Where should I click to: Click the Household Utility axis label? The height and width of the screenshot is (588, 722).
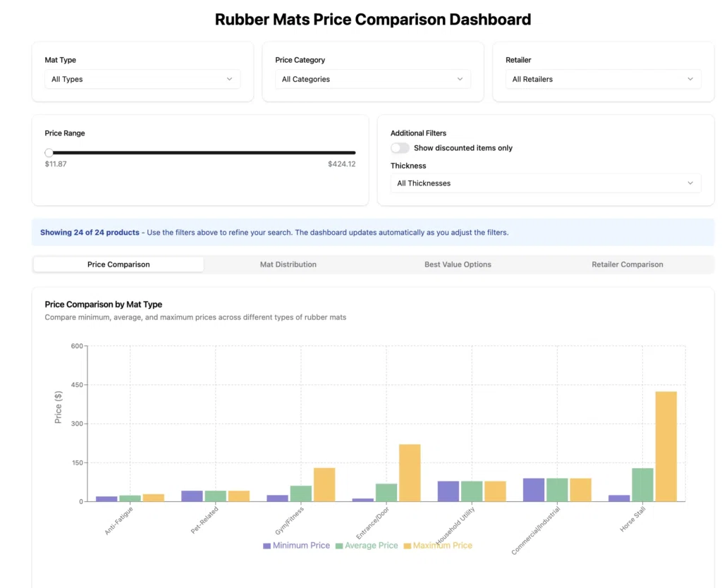[x=455, y=525]
